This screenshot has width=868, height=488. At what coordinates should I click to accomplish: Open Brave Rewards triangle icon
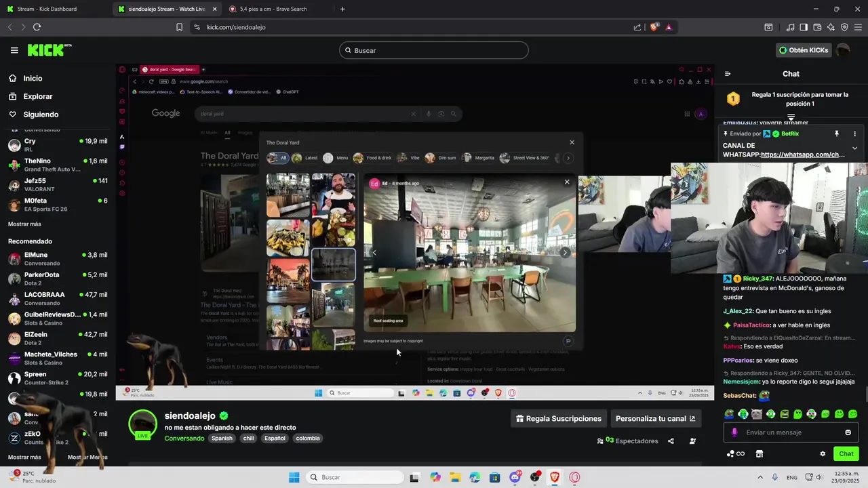click(x=669, y=27)
